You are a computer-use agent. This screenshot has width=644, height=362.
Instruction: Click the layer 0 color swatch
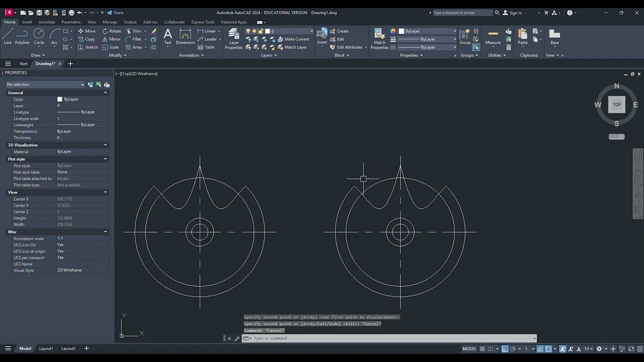click(x=268, y=31)
